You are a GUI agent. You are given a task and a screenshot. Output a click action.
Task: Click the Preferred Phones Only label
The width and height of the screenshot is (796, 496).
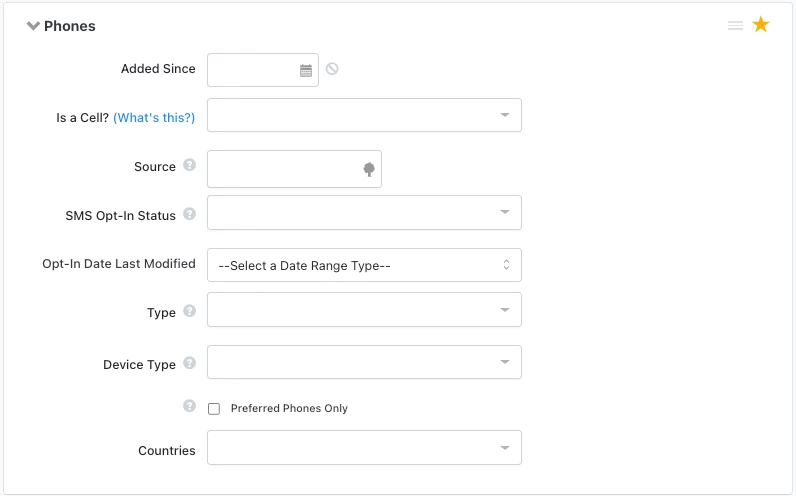coord(289,409)
